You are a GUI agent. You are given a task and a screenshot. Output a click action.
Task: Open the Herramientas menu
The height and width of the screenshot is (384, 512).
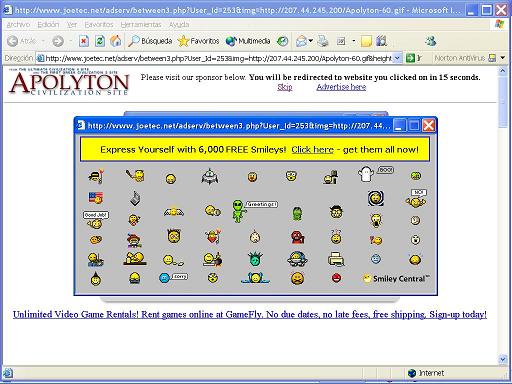[x=141, y=25]
